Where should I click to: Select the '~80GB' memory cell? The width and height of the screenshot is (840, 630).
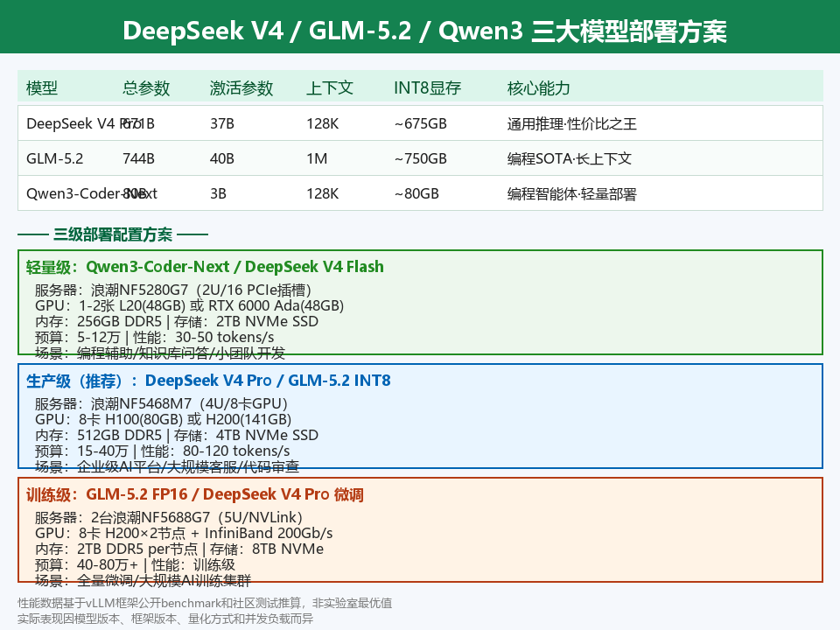coord(416,193)
